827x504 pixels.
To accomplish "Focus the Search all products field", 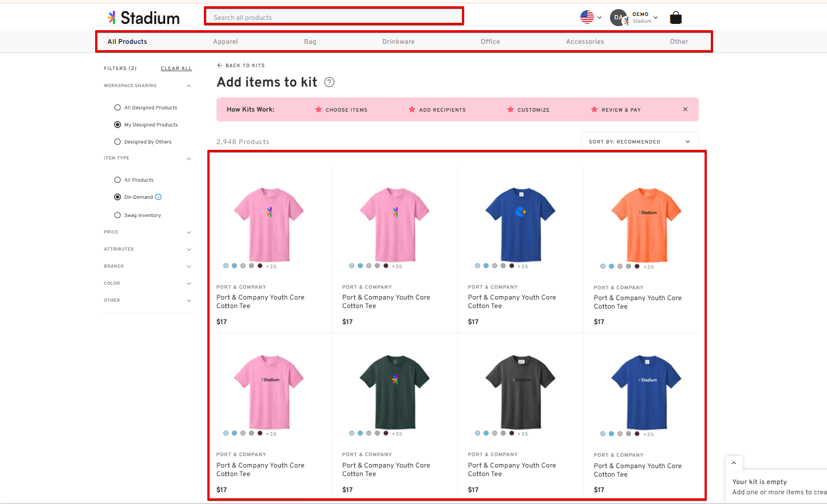I will 334,17.
